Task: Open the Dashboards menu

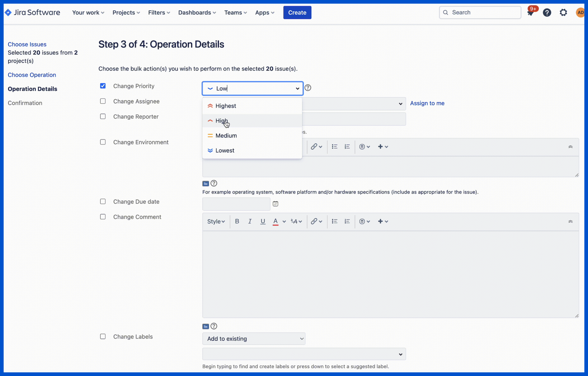Action: 197,12
